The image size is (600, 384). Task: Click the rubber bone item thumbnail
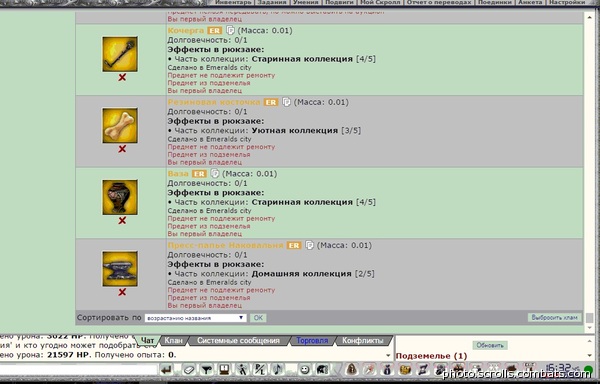click(120, 125)
